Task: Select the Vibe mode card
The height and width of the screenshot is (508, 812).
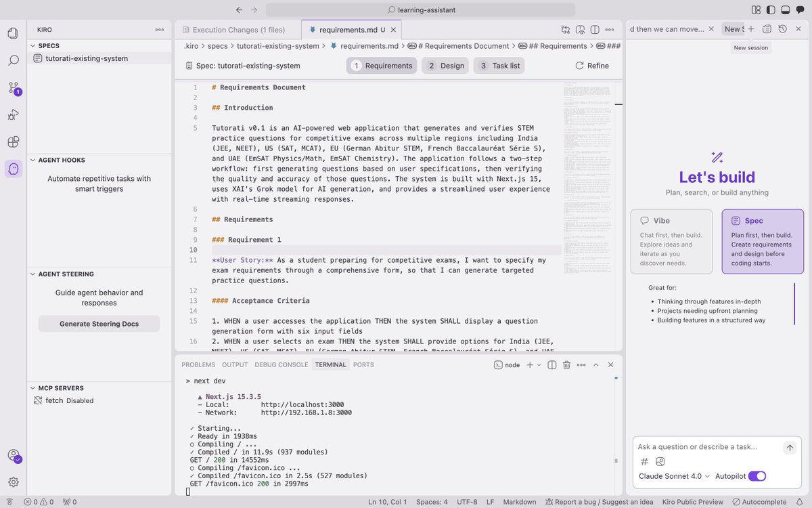Action: (x=672, y=241)
